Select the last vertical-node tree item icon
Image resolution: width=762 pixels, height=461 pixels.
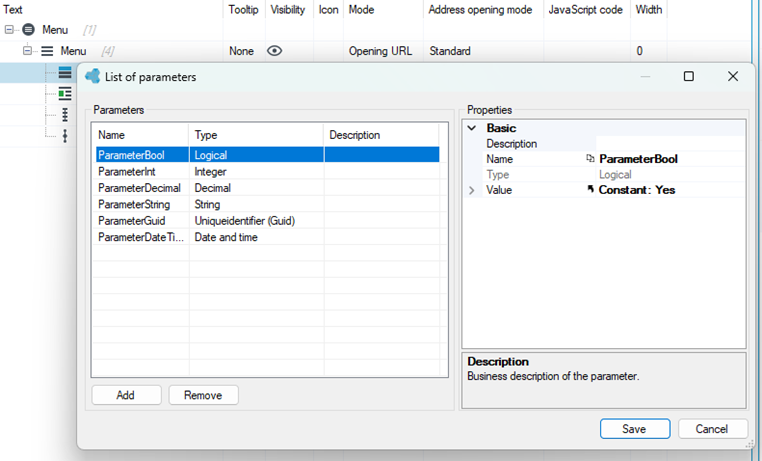(65, 136)
